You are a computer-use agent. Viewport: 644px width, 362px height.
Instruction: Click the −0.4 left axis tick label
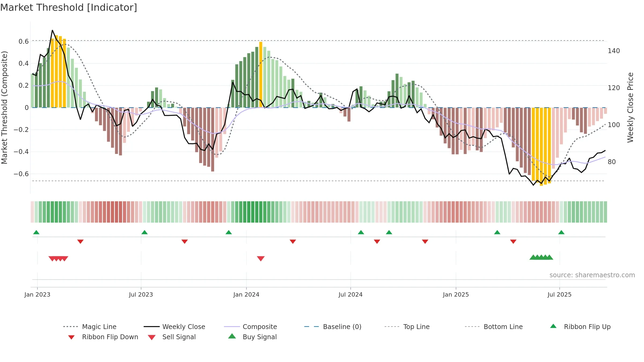(x=21, y=152)
